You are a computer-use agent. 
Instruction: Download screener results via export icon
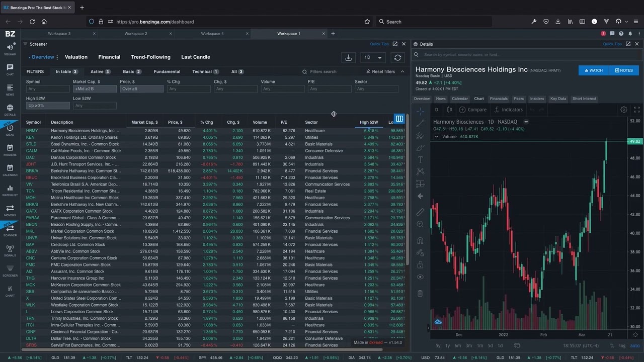pyautogui.click(x=348, y=57)
